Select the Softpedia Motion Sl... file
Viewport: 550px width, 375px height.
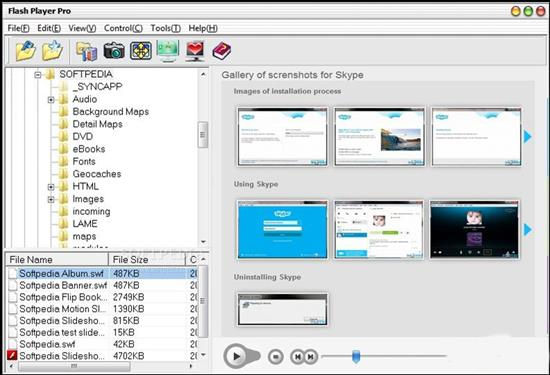point(62,309)
